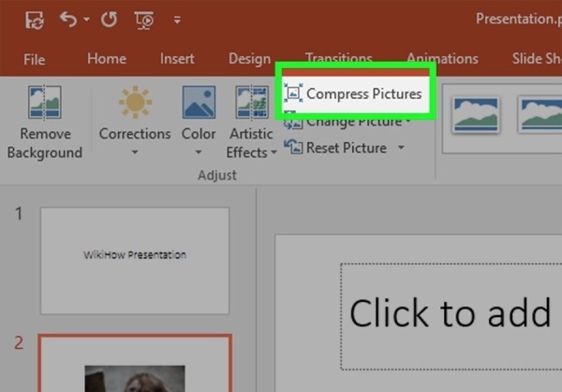Viewport: 562px width, 392px height.
Task: Select the slide 2 thumbnail with photo
Action: pyautogui.click(x=136, y=365)
